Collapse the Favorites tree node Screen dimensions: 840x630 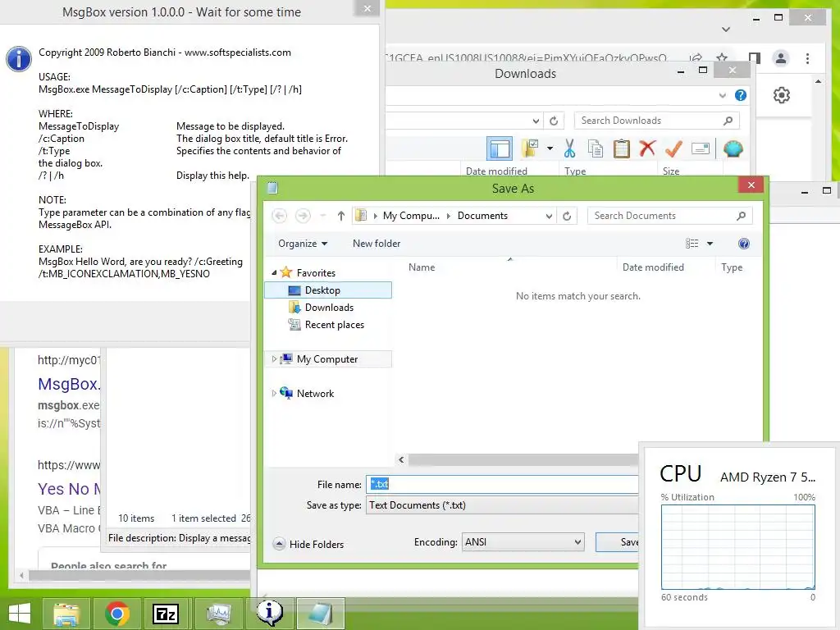click(x=274, y=272)
